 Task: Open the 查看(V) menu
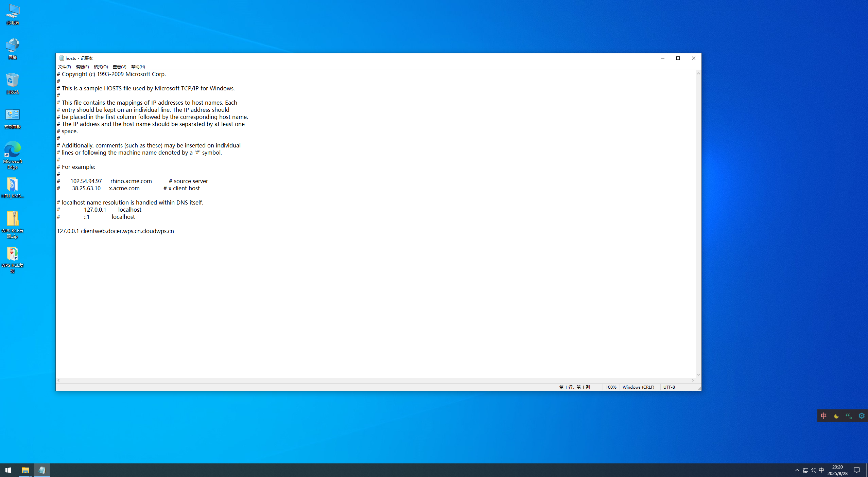coord(119,67)
